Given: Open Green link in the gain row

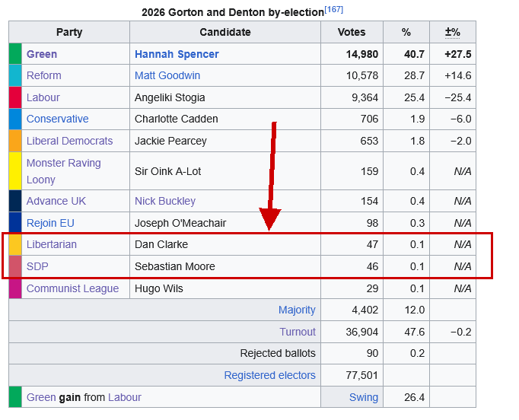Looking at the screenshot, I should 41,397.
